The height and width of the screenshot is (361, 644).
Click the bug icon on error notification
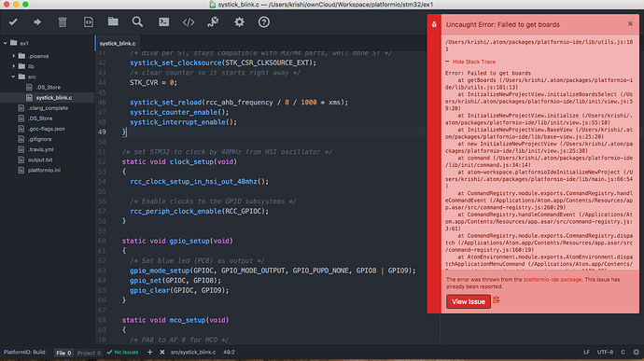pos(434,24)
